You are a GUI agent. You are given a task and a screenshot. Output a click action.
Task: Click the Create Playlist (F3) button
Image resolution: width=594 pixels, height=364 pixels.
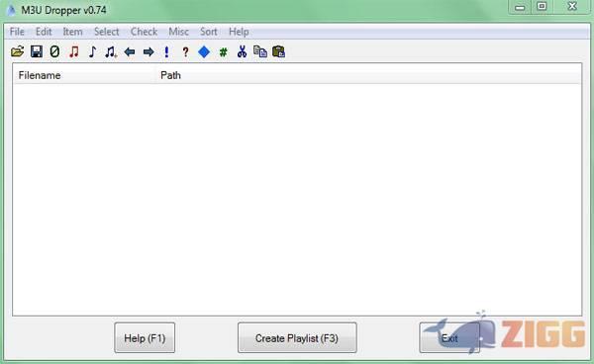click(297, 338)
